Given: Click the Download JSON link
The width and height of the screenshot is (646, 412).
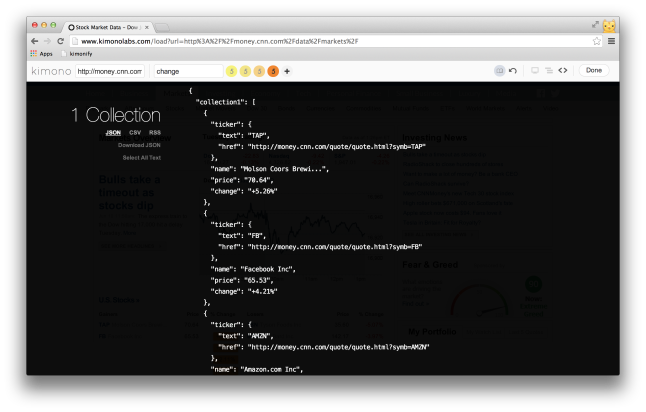Looking at the screenshot, I should 139,145.
